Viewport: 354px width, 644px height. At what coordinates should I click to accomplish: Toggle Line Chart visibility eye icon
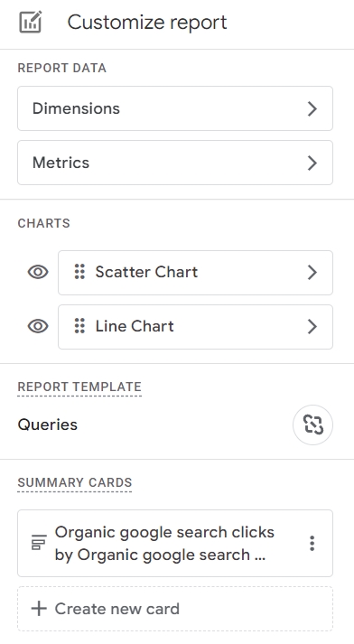point(38,326)
